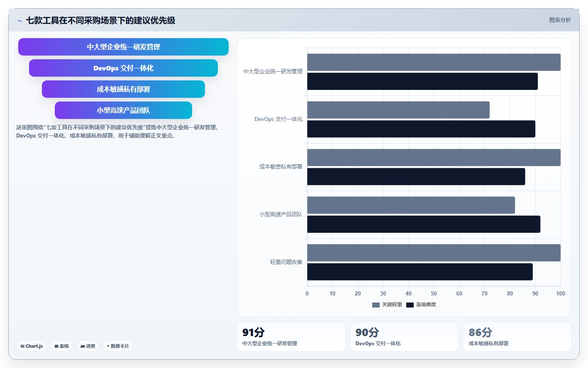The height and width of the screenshot is (368, 588).
Task: Click the 数据卡片 tag chip
Action: tap(118, 346)
